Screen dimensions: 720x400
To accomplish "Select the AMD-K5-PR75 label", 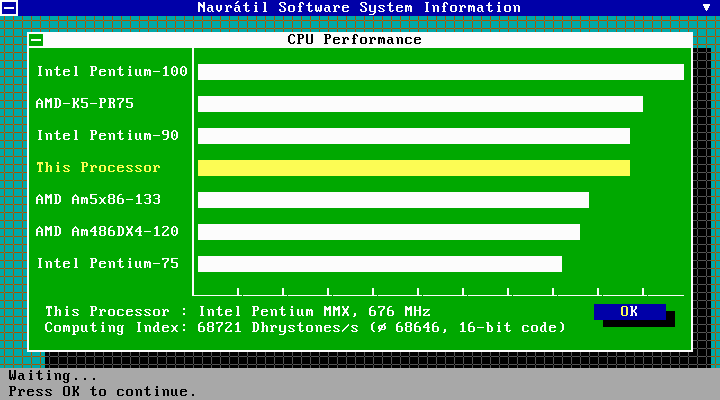I will 85,103.
